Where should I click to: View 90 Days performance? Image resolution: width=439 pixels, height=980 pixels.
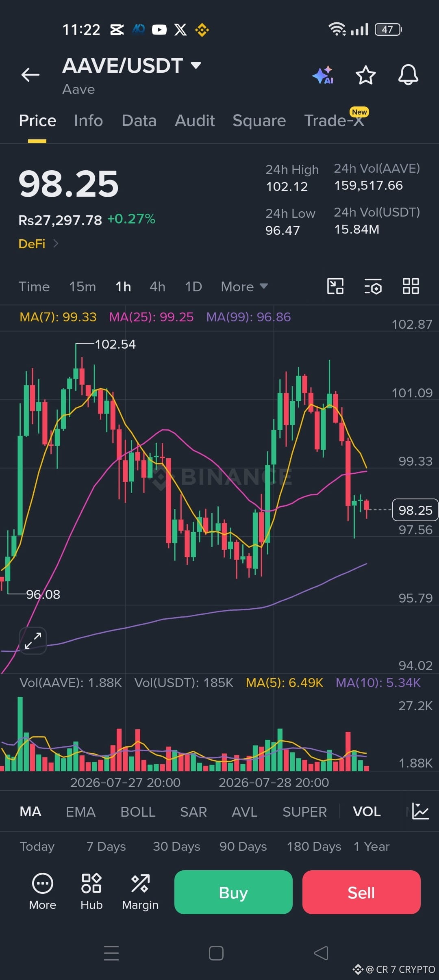coord(243,846)
